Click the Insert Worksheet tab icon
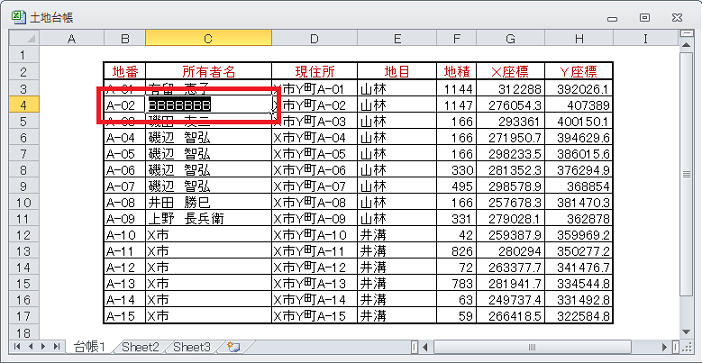 [x=234, y=346]
